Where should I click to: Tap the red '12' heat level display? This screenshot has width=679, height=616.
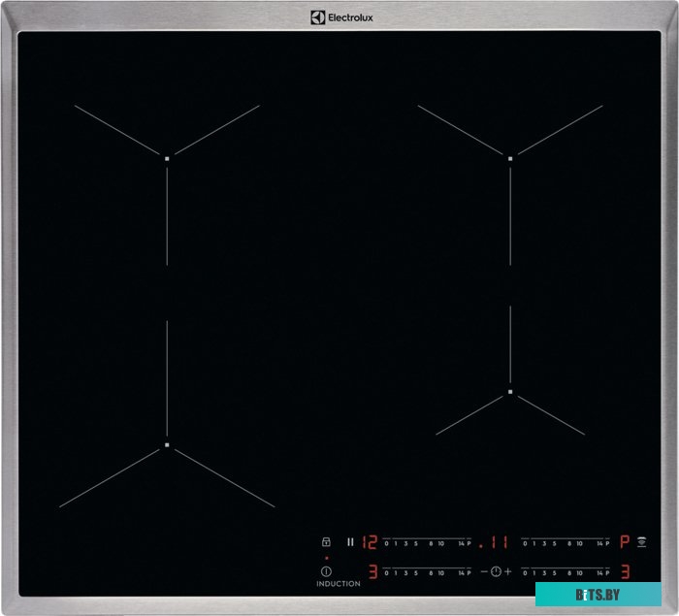coord(369,542)
